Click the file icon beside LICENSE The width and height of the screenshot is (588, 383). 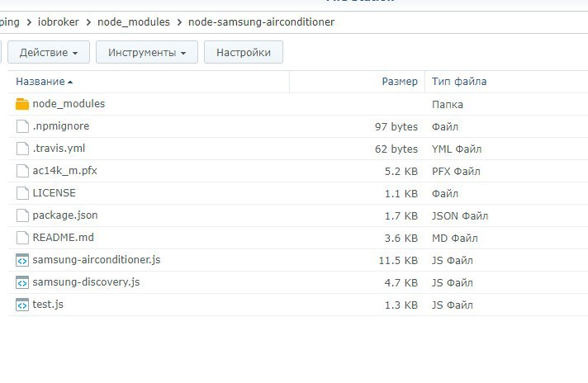coord(22,193)
